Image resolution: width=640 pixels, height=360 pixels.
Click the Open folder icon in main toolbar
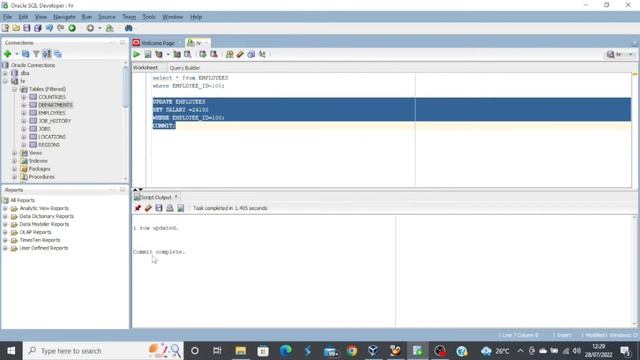pos(16,28)
